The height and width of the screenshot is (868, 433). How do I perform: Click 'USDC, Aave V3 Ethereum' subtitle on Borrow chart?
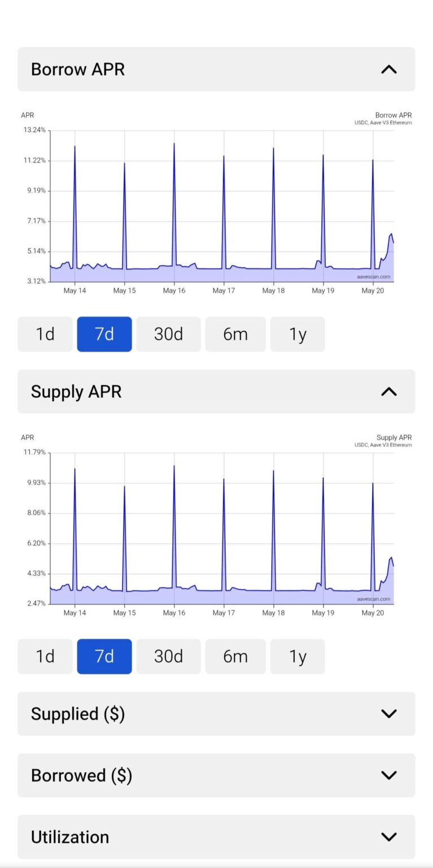pyautogui.click(x=383, y=123)
